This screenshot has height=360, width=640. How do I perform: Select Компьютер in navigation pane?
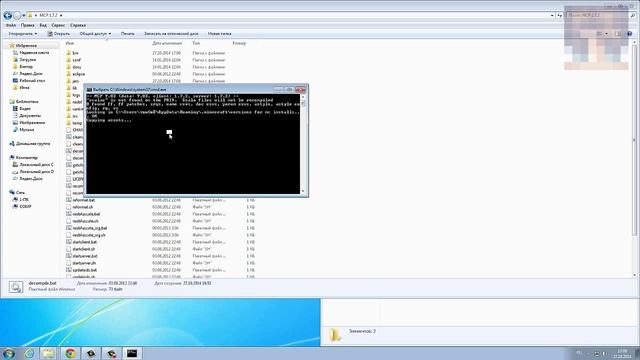pos(27,158)
